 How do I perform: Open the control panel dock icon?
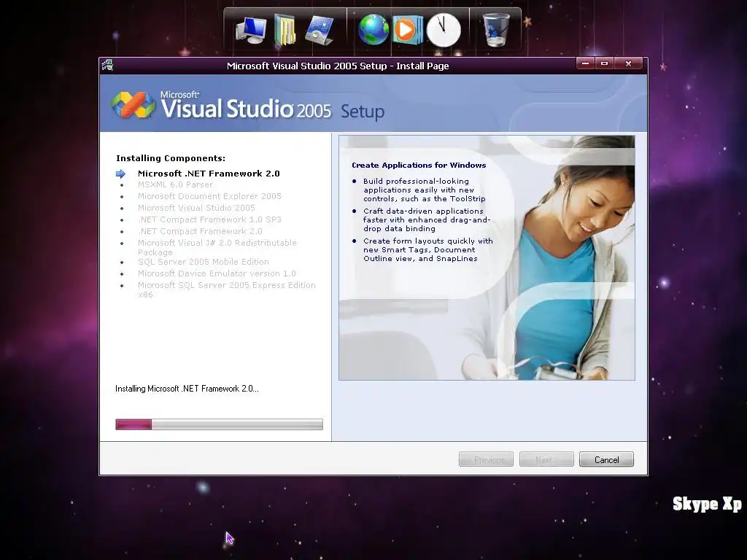point(320,31)
